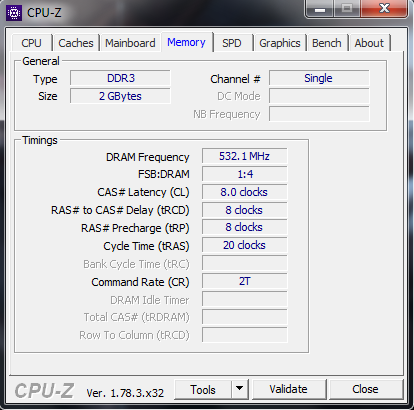Open the Bench tab
The image size is (414, 410).
[x=327, y=43]
